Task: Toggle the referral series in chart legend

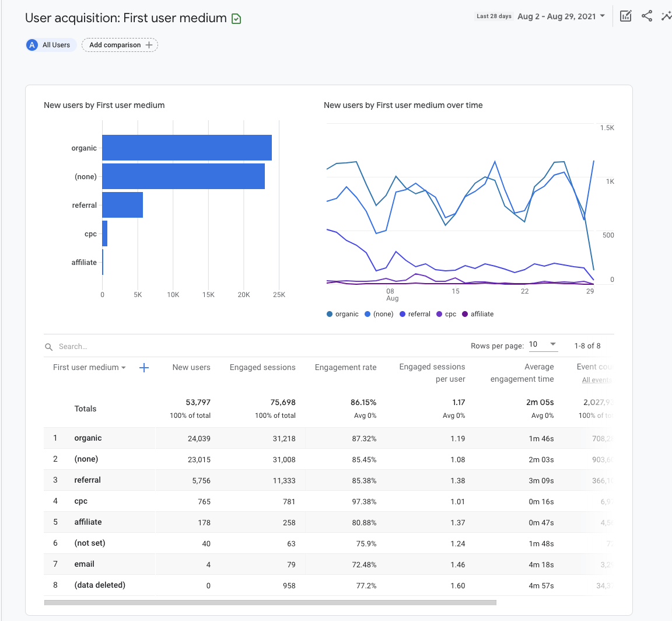Action: [415, 314]
